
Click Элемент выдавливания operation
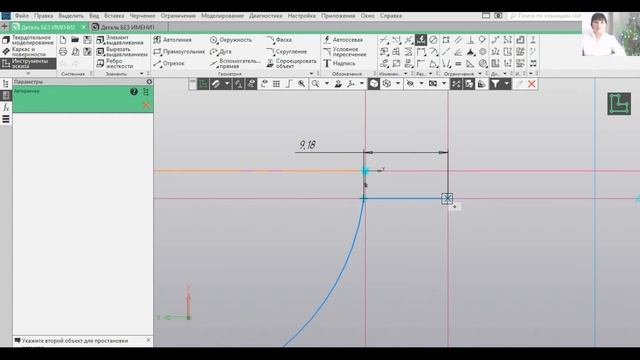(x=120, y=40)
